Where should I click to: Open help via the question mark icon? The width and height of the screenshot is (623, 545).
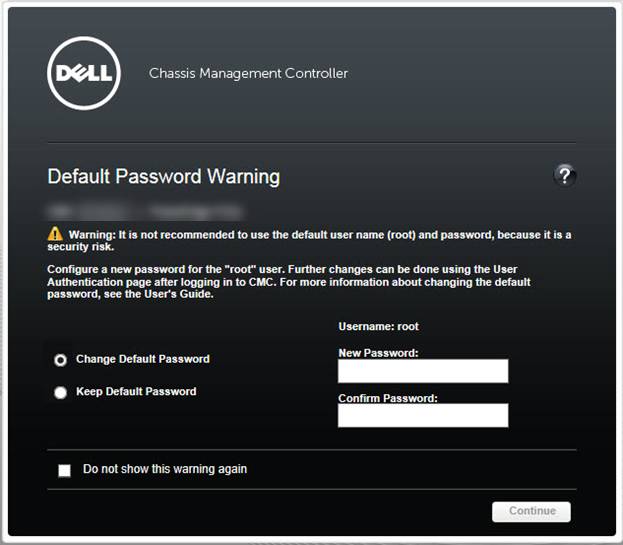pos(565,176)
